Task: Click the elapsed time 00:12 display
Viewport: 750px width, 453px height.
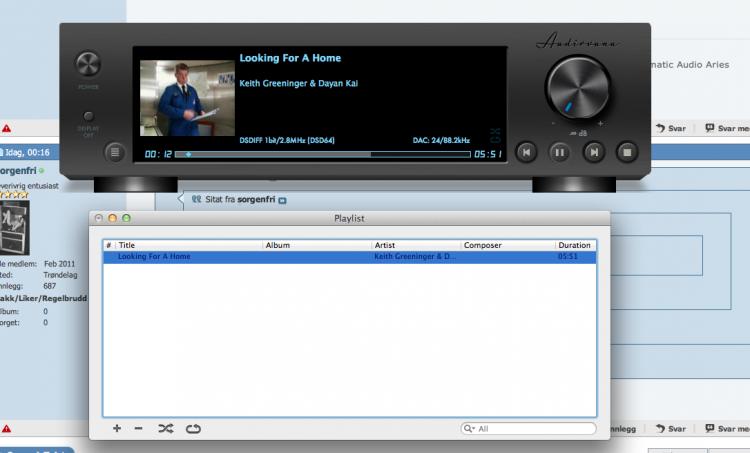Action: coord(158,154)
